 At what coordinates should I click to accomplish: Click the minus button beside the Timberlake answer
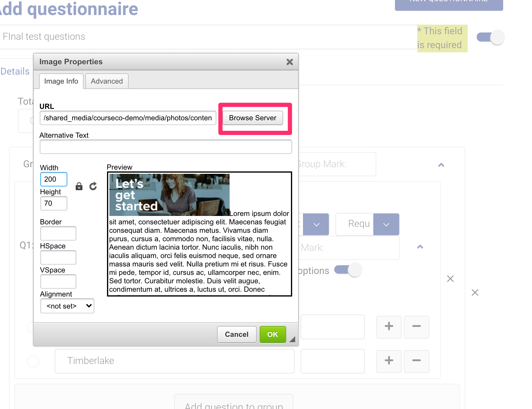tap(416, 361)
